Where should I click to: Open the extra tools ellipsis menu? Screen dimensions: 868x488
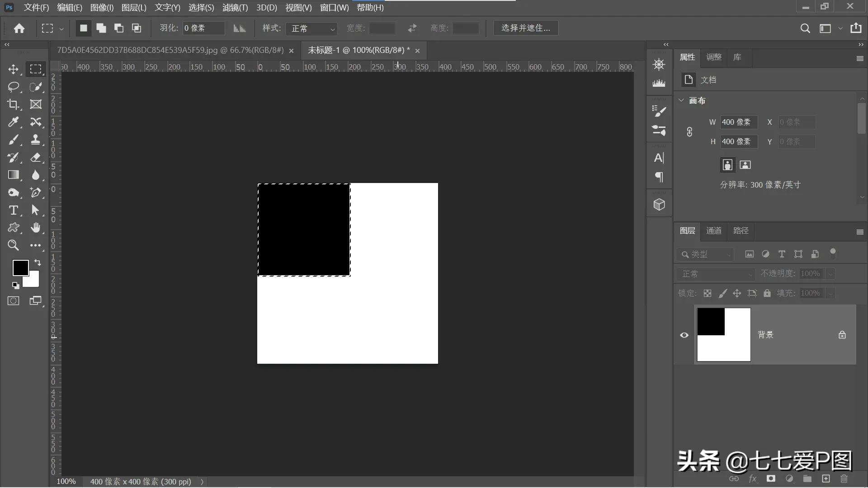click(36, 245)
